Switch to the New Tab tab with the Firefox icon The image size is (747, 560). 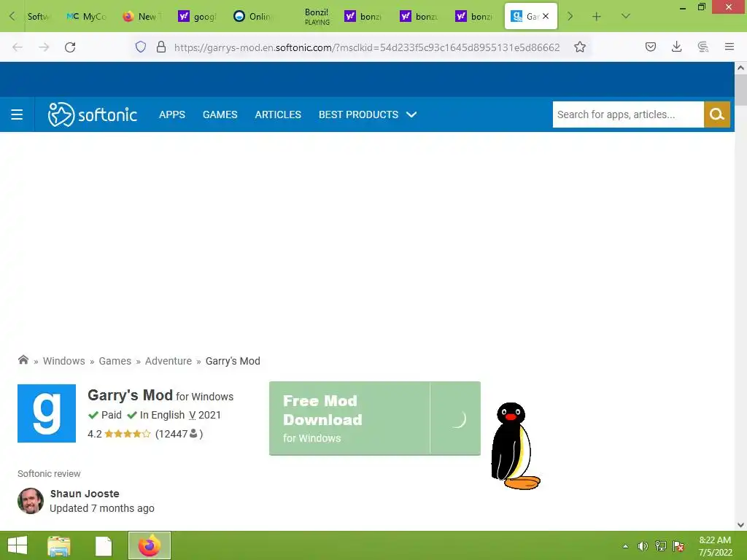[142, 16]
